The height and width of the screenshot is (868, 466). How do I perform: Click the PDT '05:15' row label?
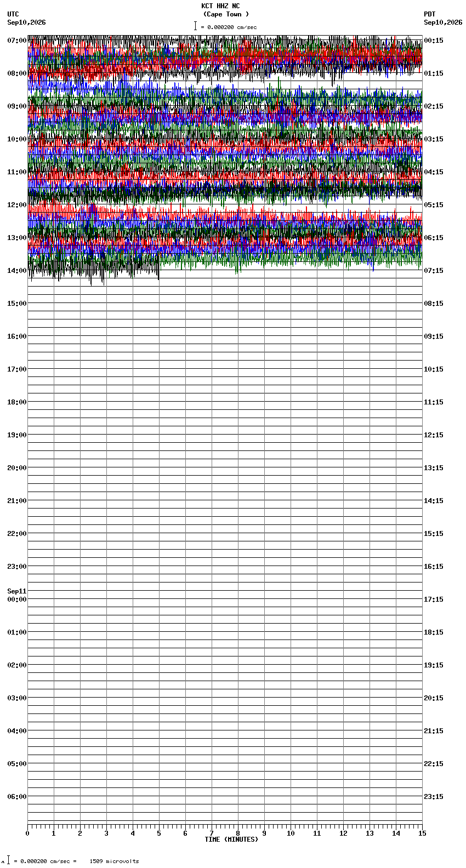pyautogui.click(x=434, y=205)
